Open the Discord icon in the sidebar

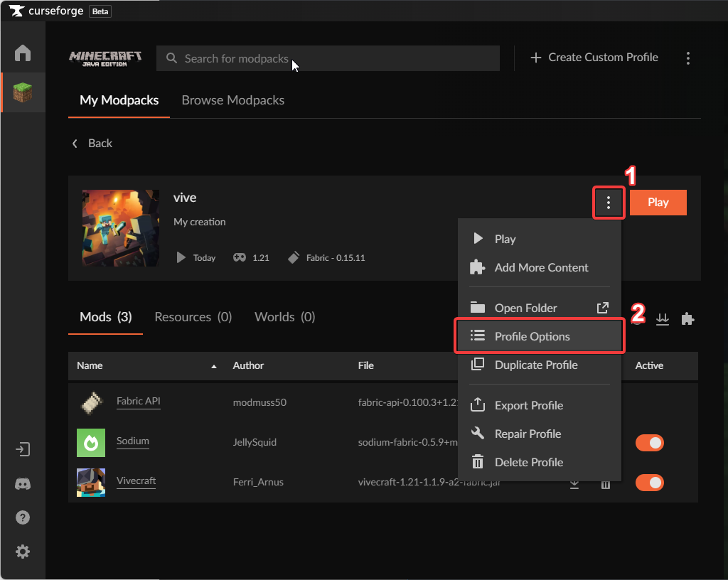click(22, 484)
